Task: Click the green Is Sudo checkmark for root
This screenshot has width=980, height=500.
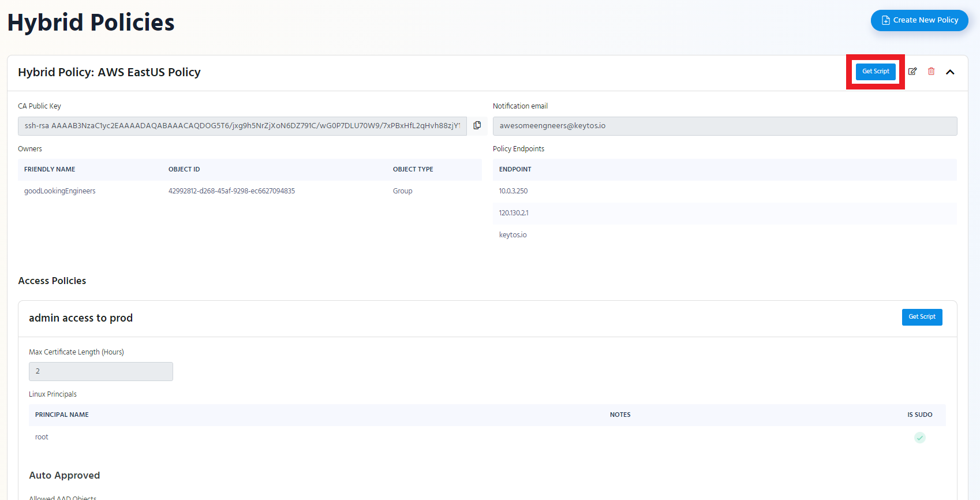Action: coord(919,438)
